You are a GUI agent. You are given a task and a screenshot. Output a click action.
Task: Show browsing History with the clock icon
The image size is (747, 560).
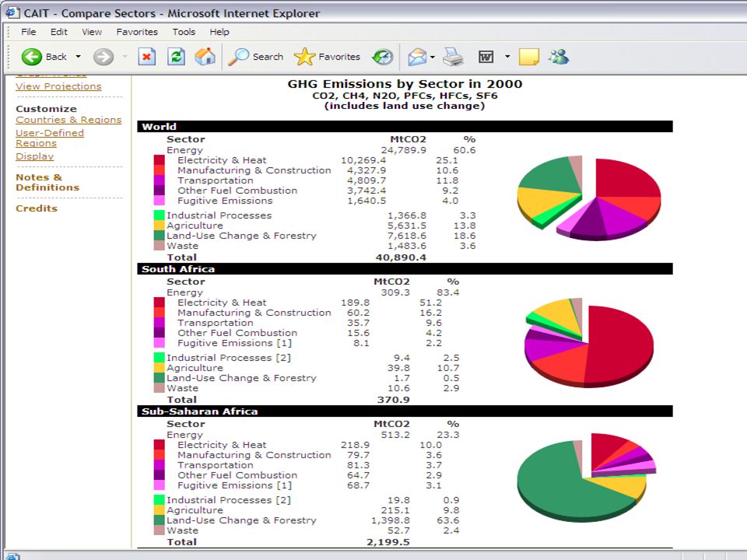[x=383, y=57]
